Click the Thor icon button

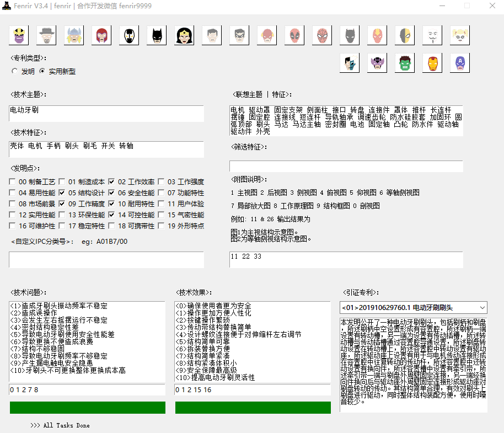click(74, 36)
